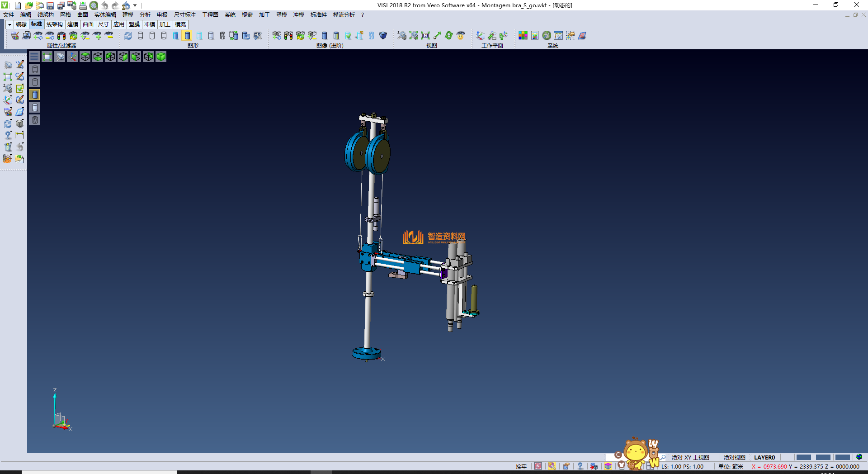
Task: Select the solid green cube view icon
Action: click(161, 57)
